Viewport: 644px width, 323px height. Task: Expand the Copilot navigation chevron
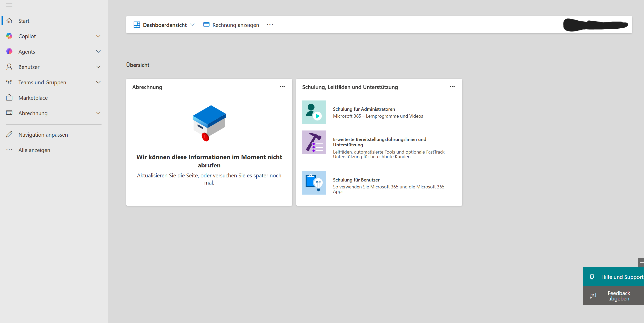98,36
